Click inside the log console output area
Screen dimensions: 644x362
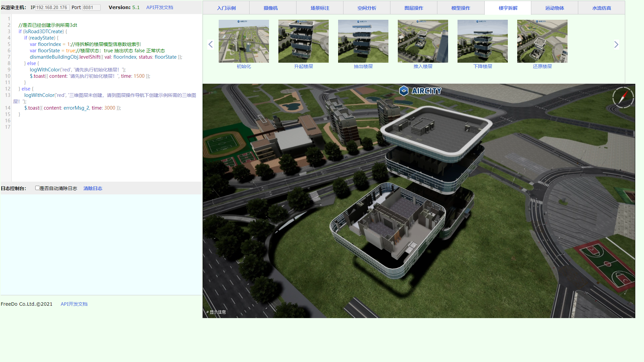click(101, 245)
